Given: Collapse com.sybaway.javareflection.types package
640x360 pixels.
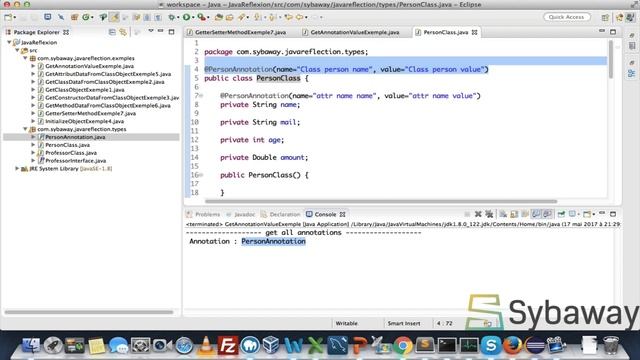Looking at the screenshot, I should (x=25, y=129).
